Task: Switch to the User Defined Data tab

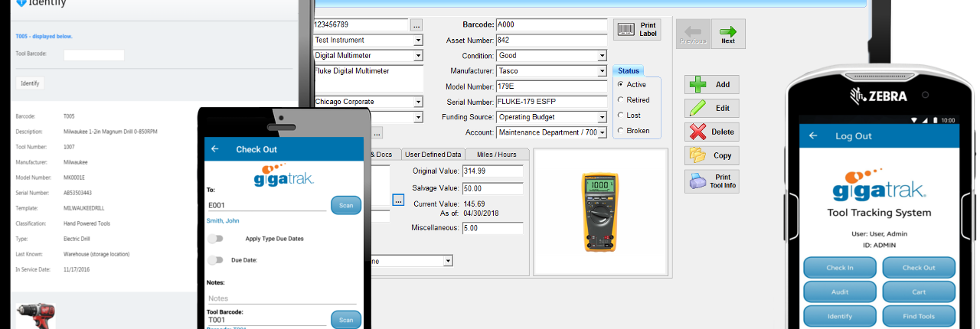Action: click(x=433, y=154)
